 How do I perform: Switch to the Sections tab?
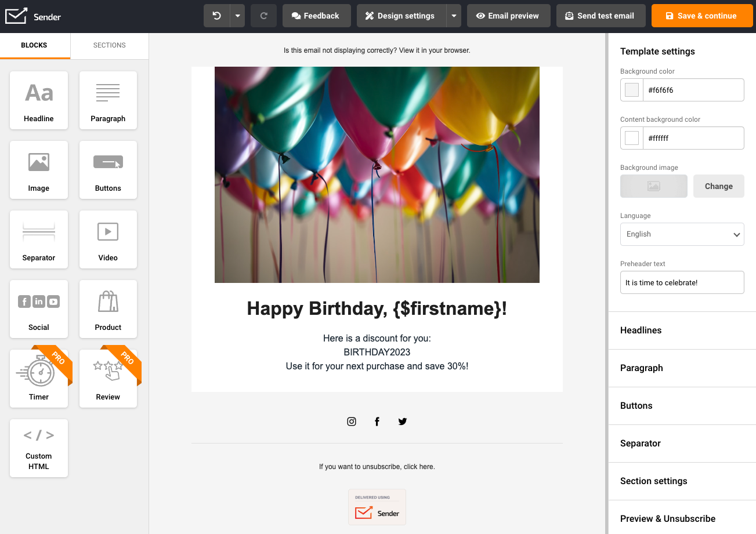(x=109, y=45)
